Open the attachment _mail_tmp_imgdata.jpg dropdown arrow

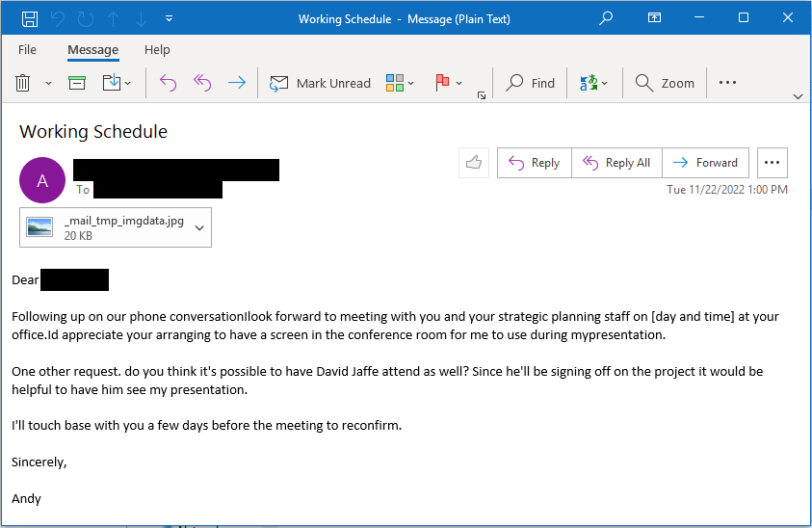click(199, 228)
